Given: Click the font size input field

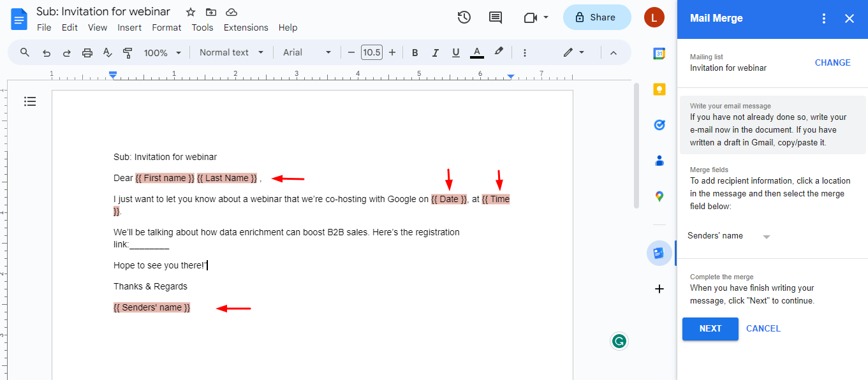Looking at the screenshot, I should coord(372,52).
